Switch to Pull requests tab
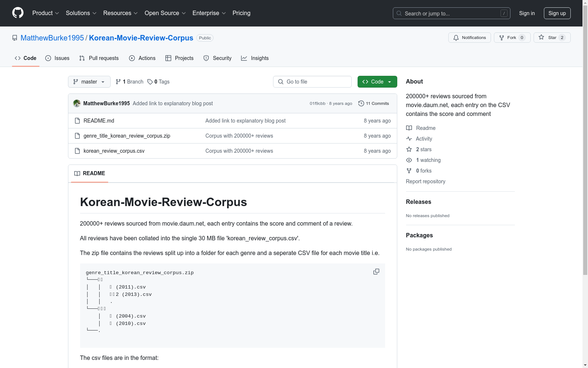This screenshot has height=368, width=588. pyautogui.click(x=99, y=58)
